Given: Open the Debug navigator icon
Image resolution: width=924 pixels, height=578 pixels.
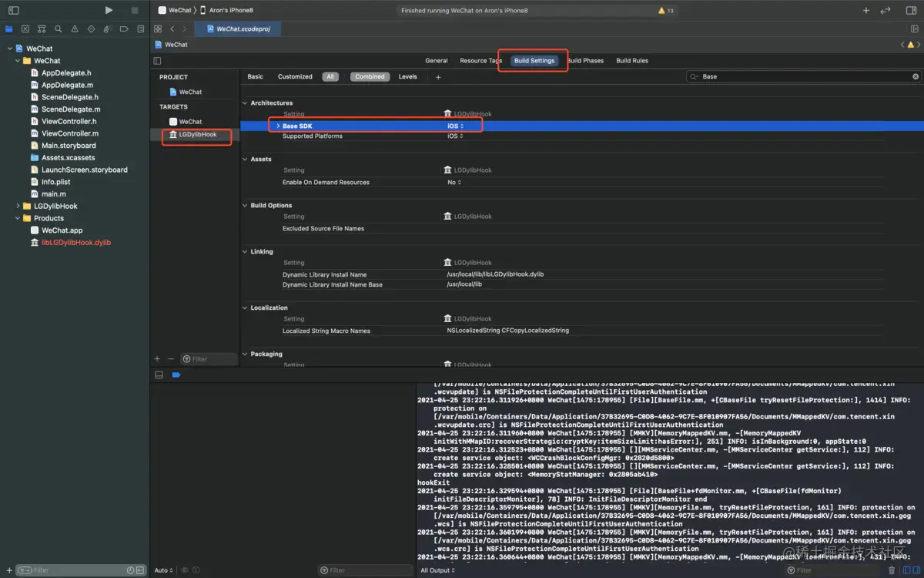Looking at the screenshot, I should tap(107, 29).
